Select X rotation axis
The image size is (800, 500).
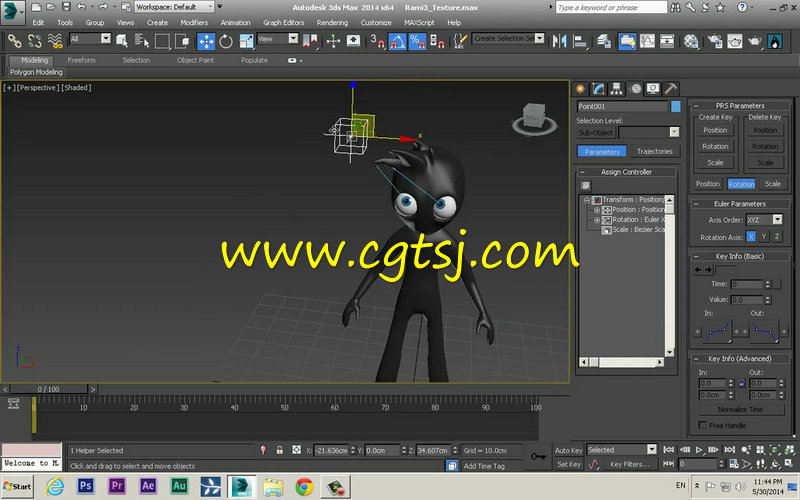[751, 237]
